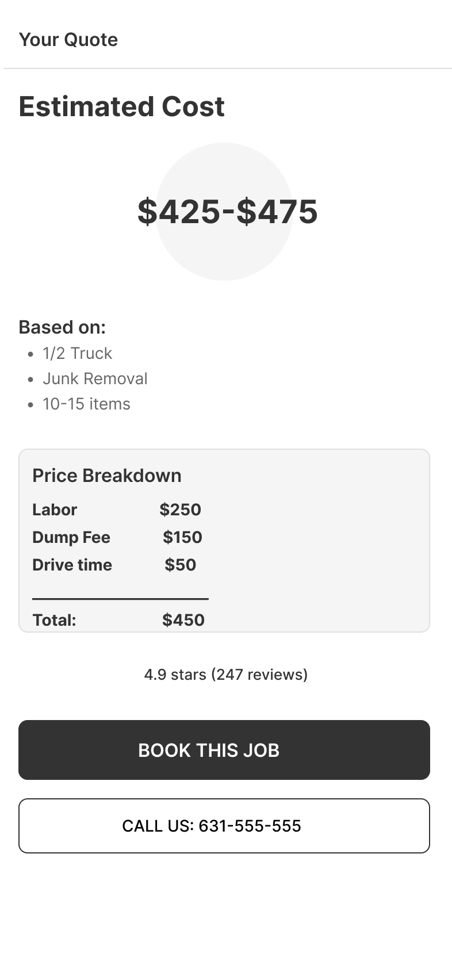The width and height of the screenshot is (452, 980).
Task: Select the Labor row label
Action: pyautogui.click(x=55, y=510)
